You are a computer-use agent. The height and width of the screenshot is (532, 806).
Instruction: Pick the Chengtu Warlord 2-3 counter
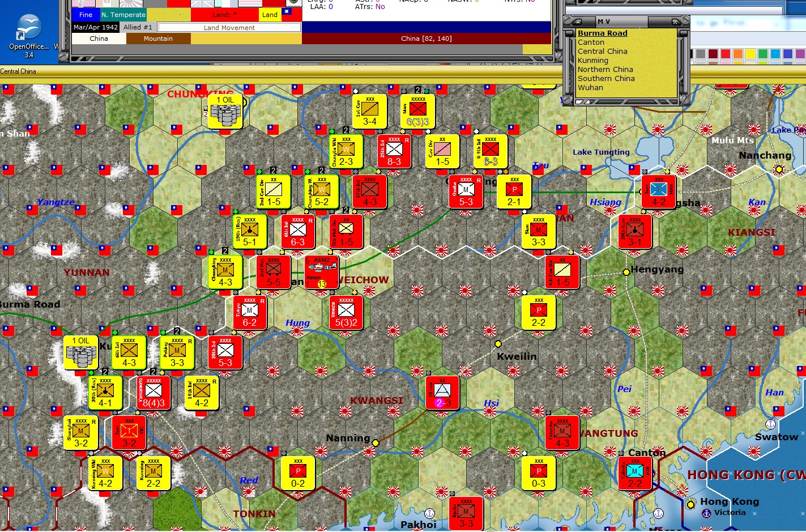tap(346, 151)
